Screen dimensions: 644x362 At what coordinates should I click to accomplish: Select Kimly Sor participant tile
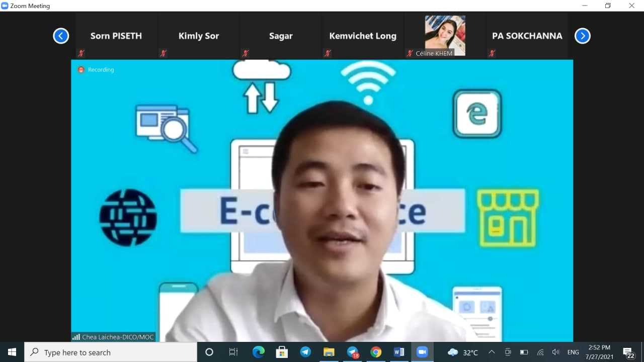tap(198, 36)
